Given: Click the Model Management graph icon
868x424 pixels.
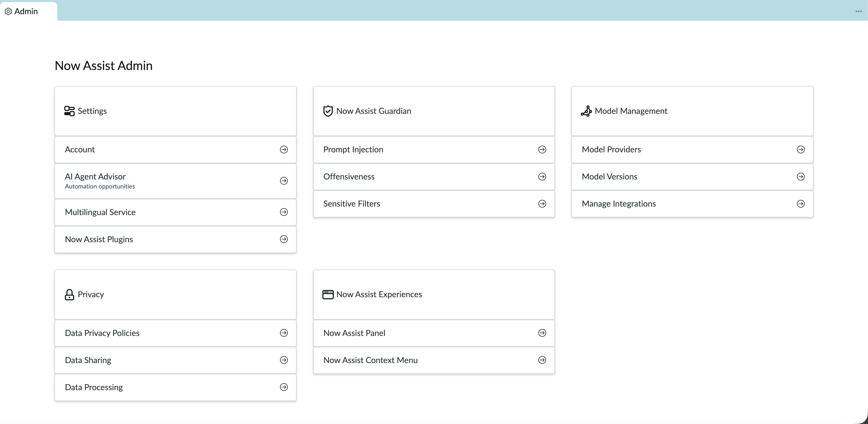Looking at the screenshot, I should [586, 111].
